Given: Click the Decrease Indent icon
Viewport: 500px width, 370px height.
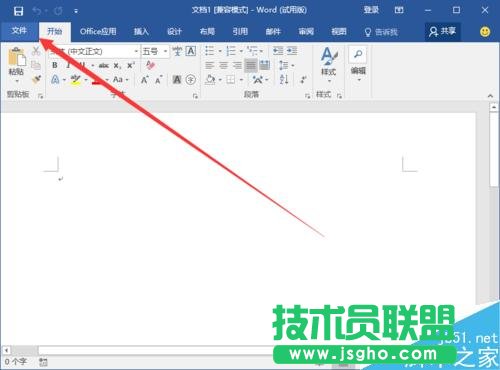Looking at the screenshot, I should (x=278, y=51).
